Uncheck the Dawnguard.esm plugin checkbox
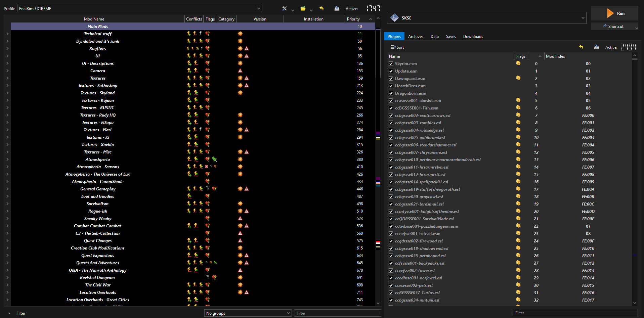Screen dimensions: 644x318 point(391,79)
